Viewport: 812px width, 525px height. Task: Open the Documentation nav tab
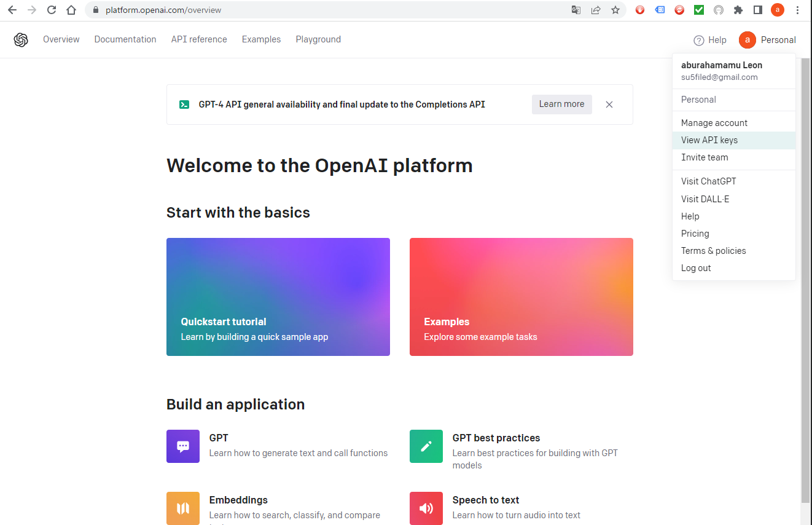pyautogui.click(x=125, y=39)
